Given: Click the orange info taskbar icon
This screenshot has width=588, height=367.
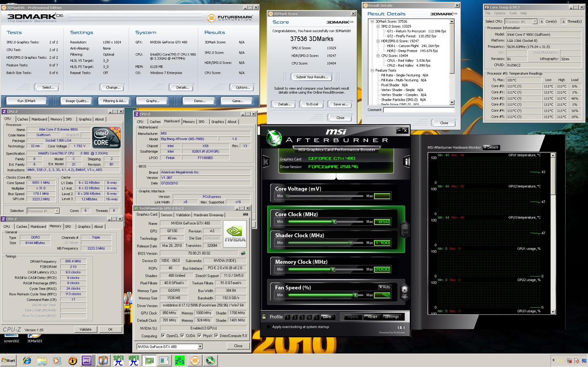Looking at the screenshot, I should 72,360.
